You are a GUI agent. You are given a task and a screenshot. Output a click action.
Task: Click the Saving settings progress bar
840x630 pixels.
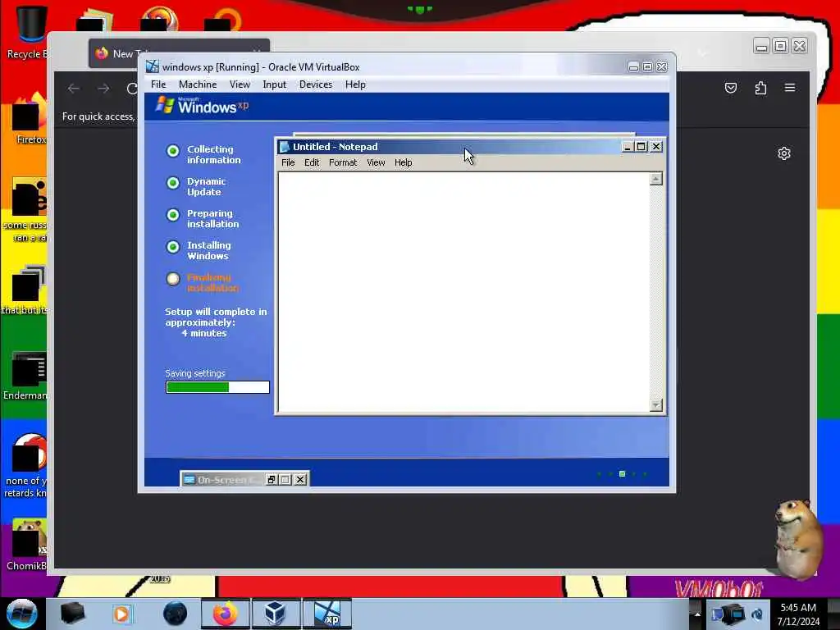tap(217, 387)
